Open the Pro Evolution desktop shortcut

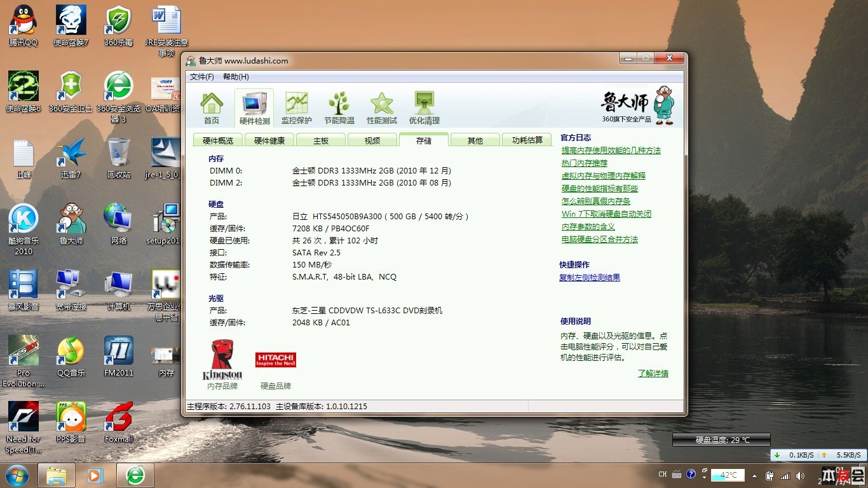[x=24, y=361]
